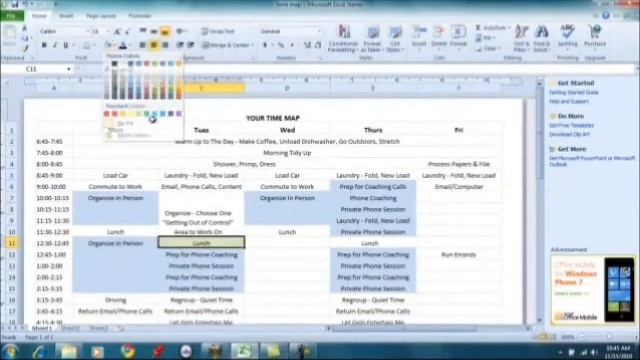Viewport: 640px width, 360px height.
Task: Pick the standard purple color swatch
Action: (179, 114)
